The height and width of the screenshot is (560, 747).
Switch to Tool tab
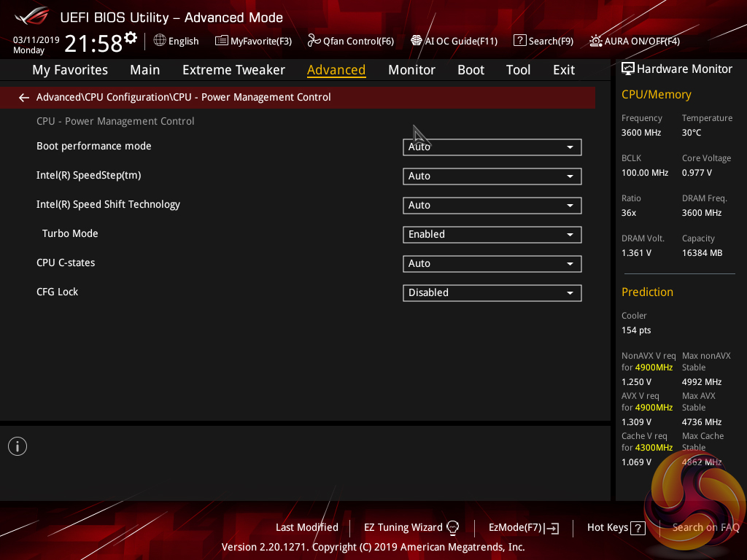(518, 70)
